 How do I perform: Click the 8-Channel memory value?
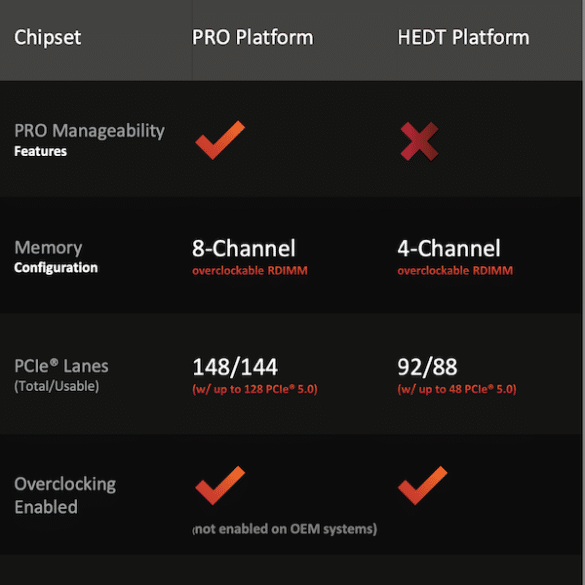pos(244,248)
